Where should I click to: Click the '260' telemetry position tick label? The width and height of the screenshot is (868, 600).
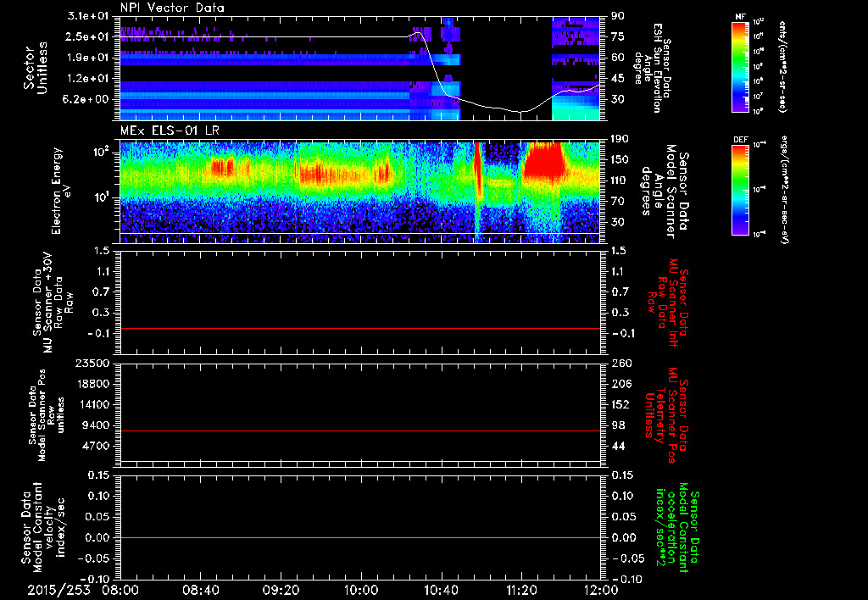[x=620, y=363]
